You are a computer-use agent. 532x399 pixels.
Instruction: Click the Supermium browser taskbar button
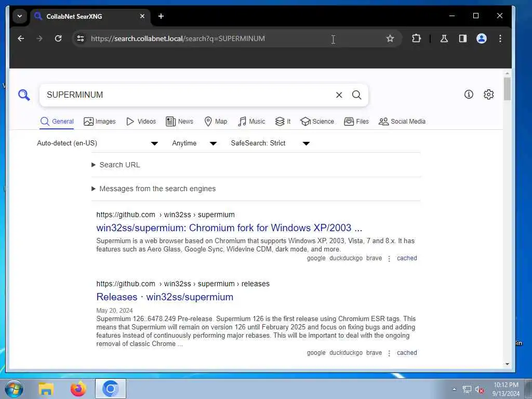point(111,389)
